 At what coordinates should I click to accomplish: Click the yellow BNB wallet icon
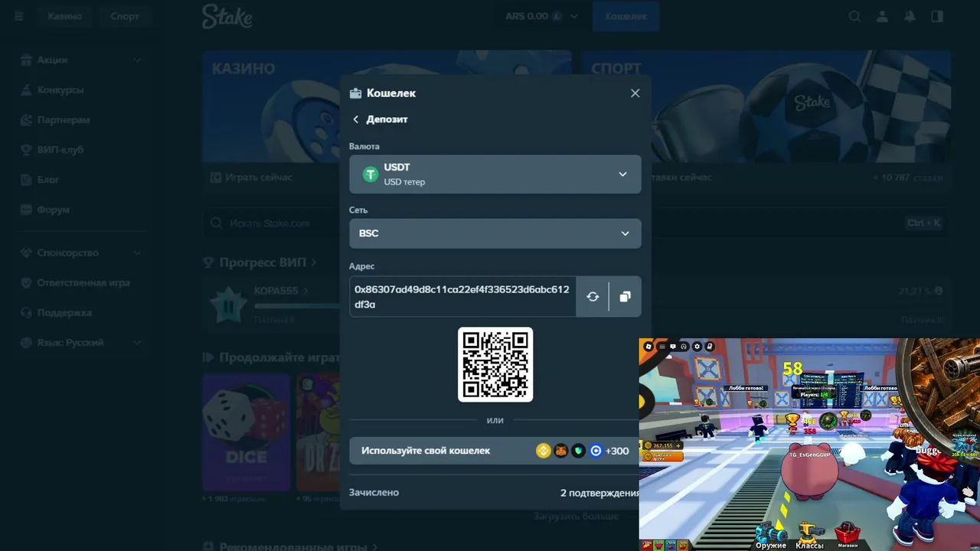tap(544, 451)
